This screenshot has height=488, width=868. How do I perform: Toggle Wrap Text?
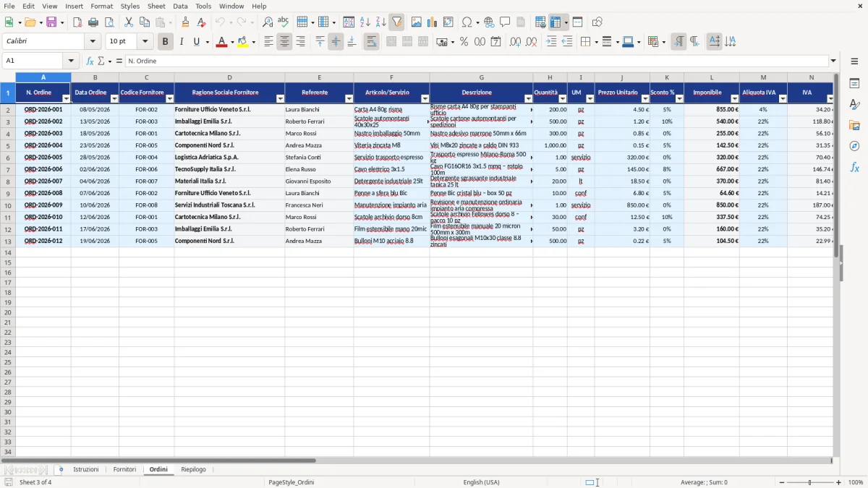[371, 42]
